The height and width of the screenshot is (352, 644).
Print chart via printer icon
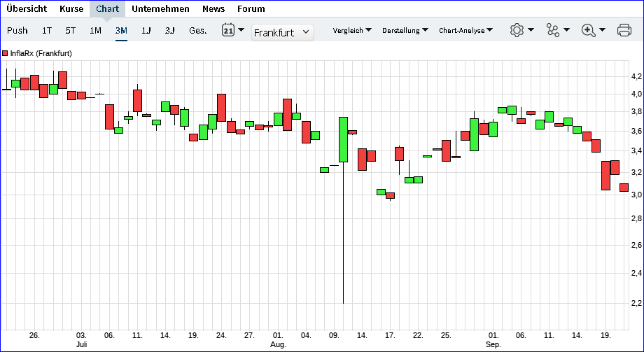[624, 30]
